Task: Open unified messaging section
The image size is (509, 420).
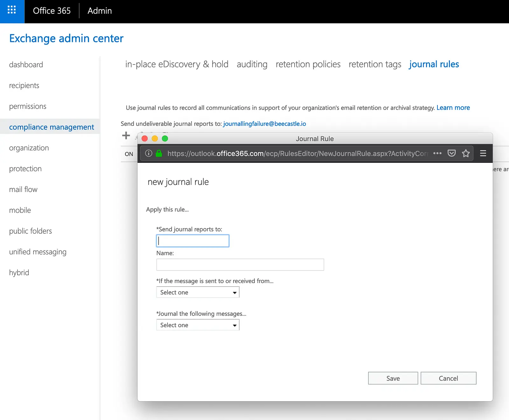Action: pos(38,252)
